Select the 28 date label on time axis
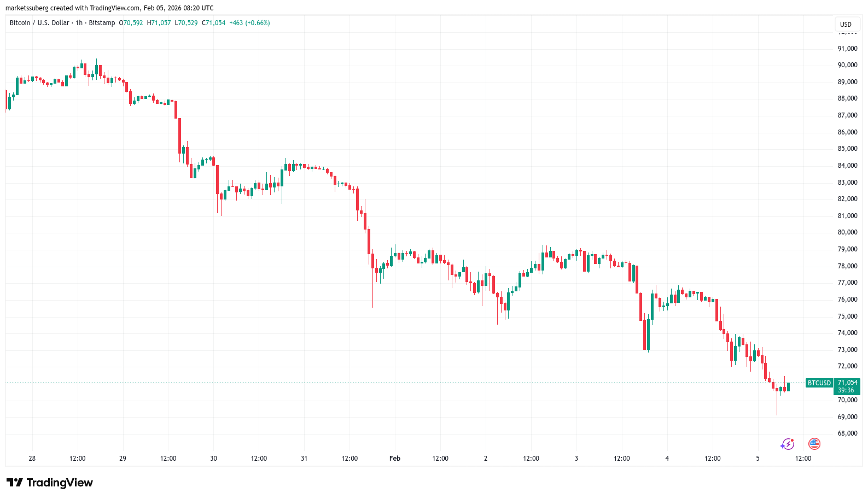Screen dimensions: 868x499 pyautogui.click(x=32, y=459)
